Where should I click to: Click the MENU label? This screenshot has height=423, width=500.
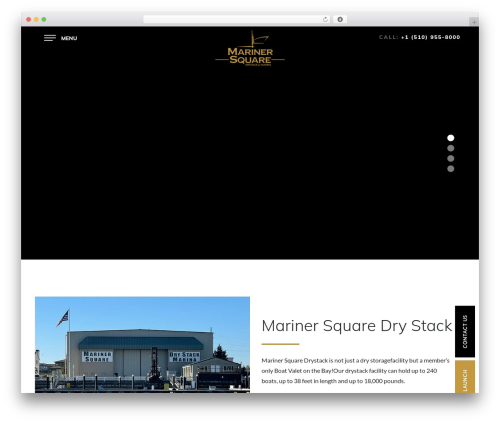[69, 38]
